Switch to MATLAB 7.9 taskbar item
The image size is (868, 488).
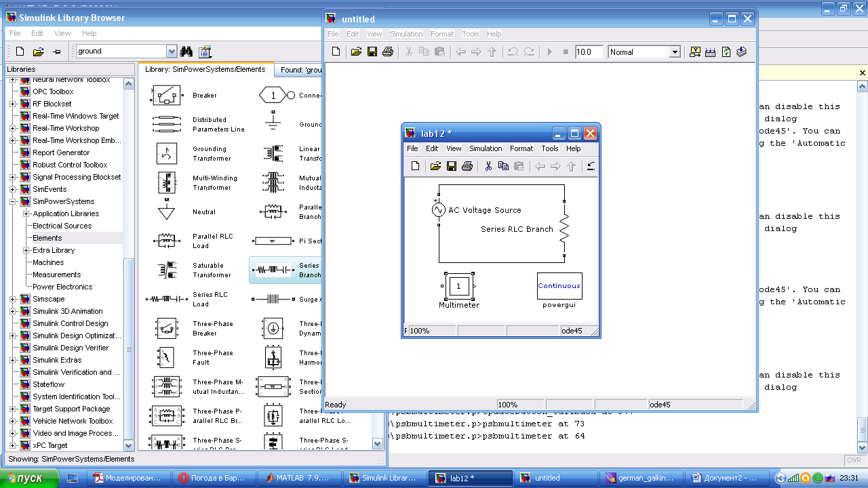pos(299,478)
